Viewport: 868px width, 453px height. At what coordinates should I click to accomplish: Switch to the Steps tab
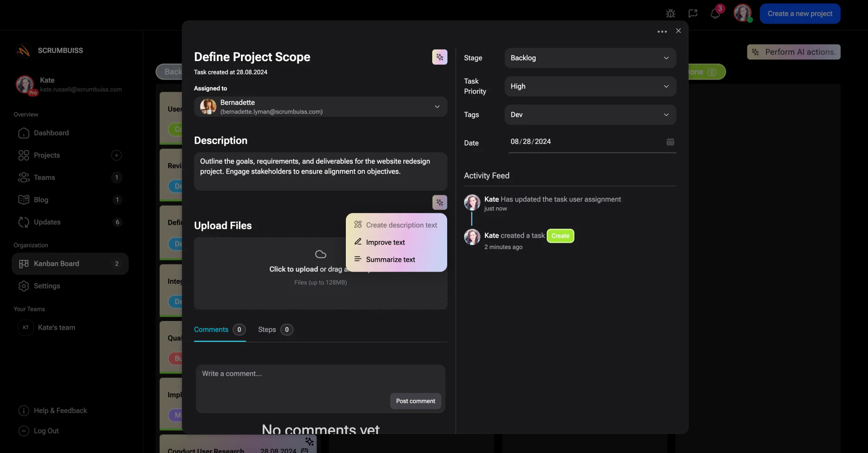pos(266,330)
